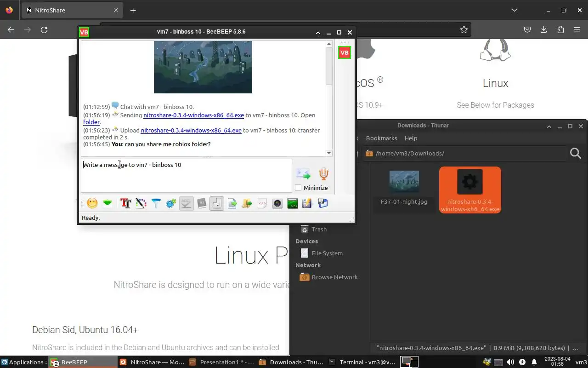Click the BeeBEEP chat vertical scrollbar handle
The width and height of the screenshot is (588, 368).
coord(329,66)
